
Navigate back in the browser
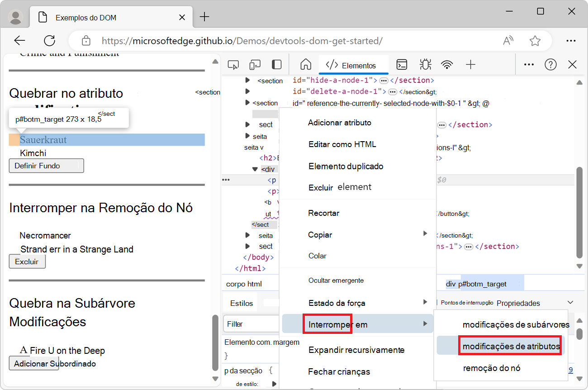pyautogui.click(x=19, y=40)
